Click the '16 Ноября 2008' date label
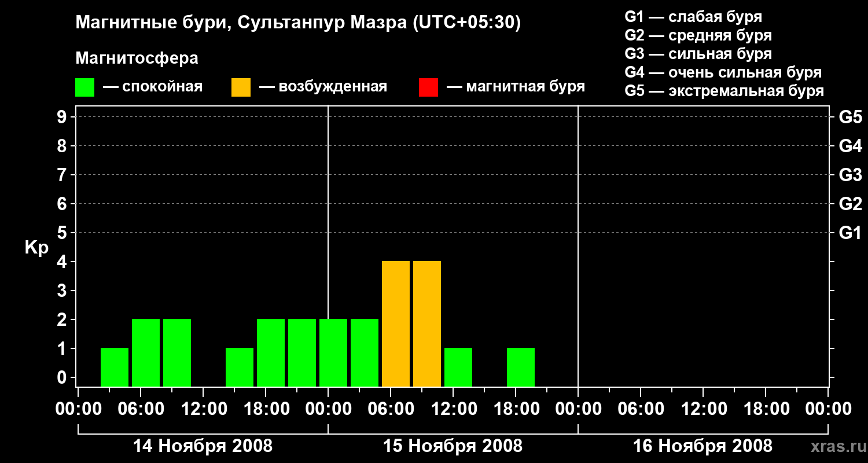The height and width of the screenshot is (463, 868). pos(703,446)
